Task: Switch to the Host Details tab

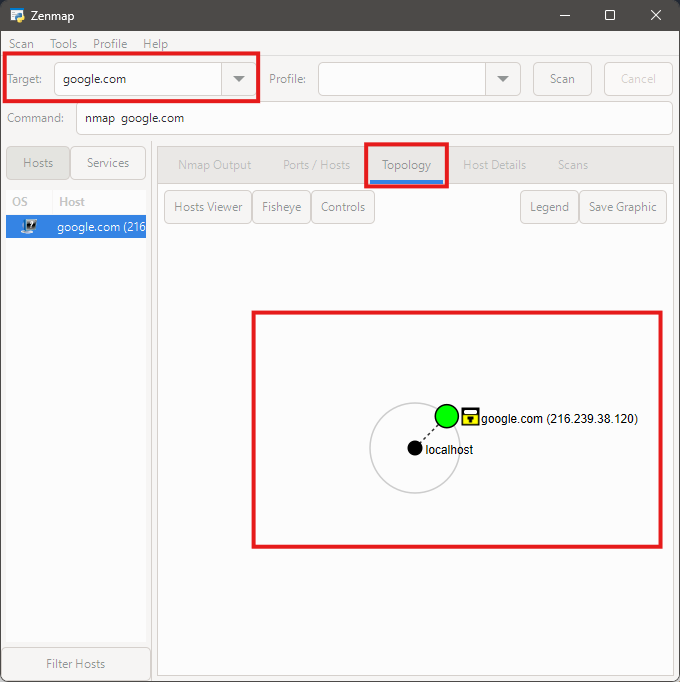Action: (x=494, y=165)
